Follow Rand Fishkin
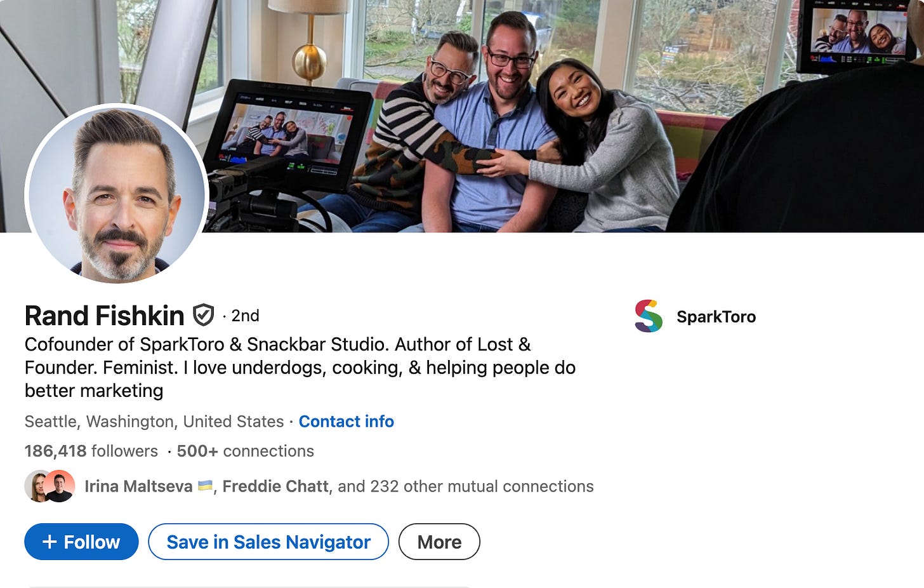Screen dimensions: 924x588 pos(81,542)
